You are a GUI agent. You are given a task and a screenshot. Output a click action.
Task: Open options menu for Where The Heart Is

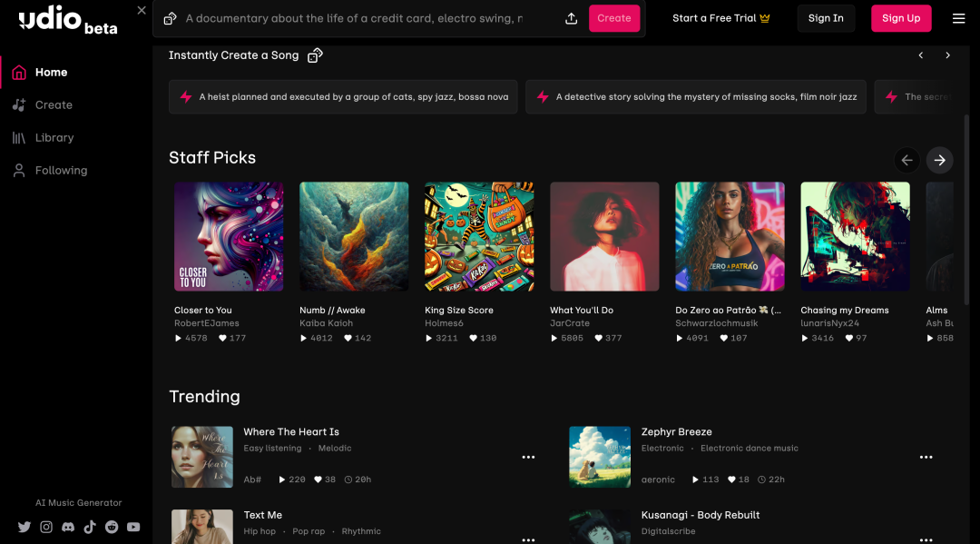pos(528,457)
